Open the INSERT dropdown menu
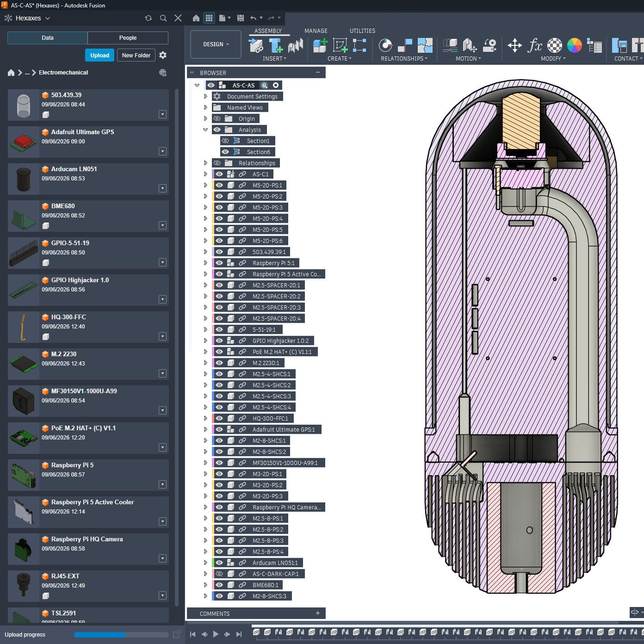 pyautogui.click(x=274, y=59)
